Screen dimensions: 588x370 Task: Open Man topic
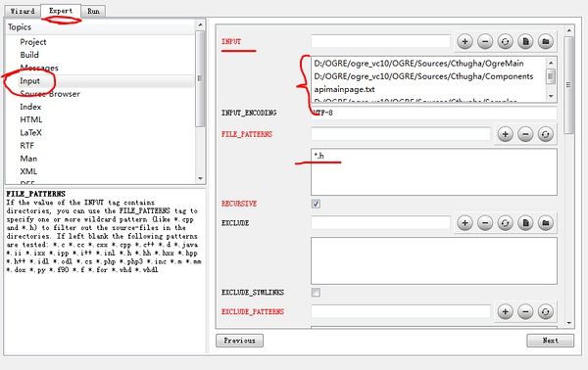tap(28, 159)
